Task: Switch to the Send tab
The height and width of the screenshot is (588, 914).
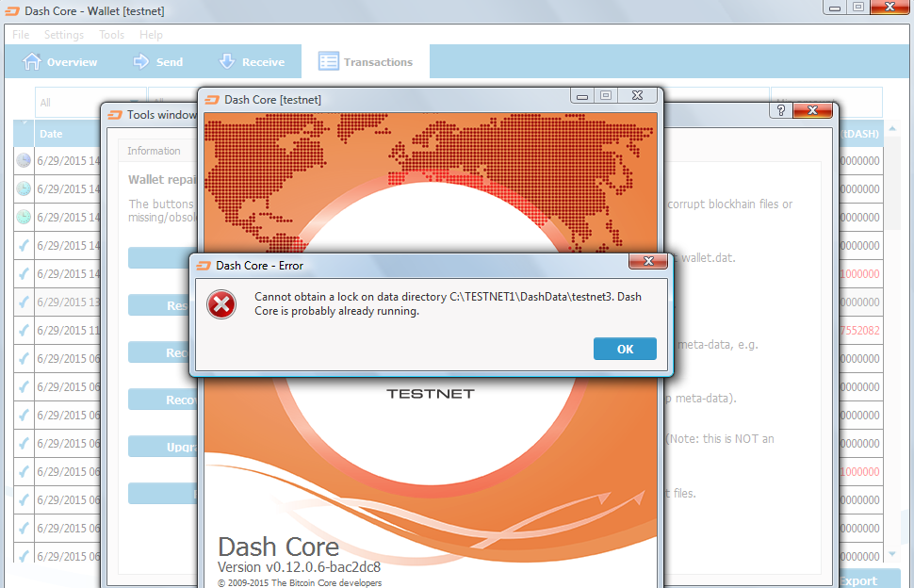Action: 158,62
